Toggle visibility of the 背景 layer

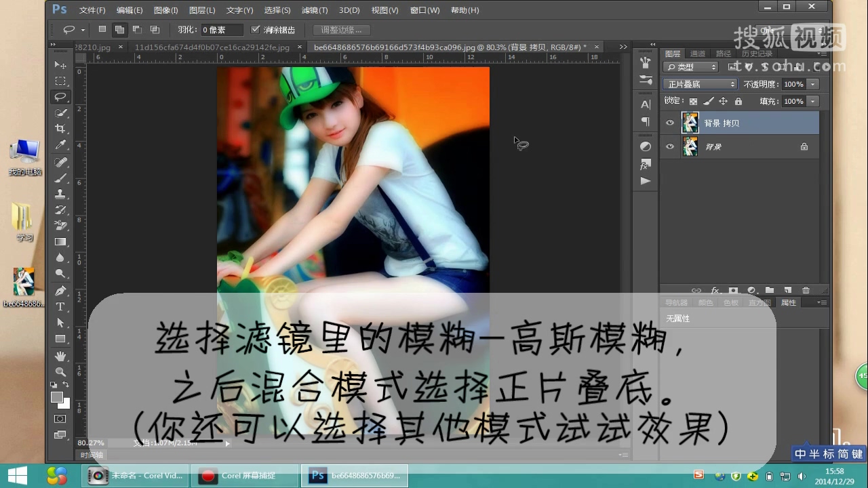point(670,146)
